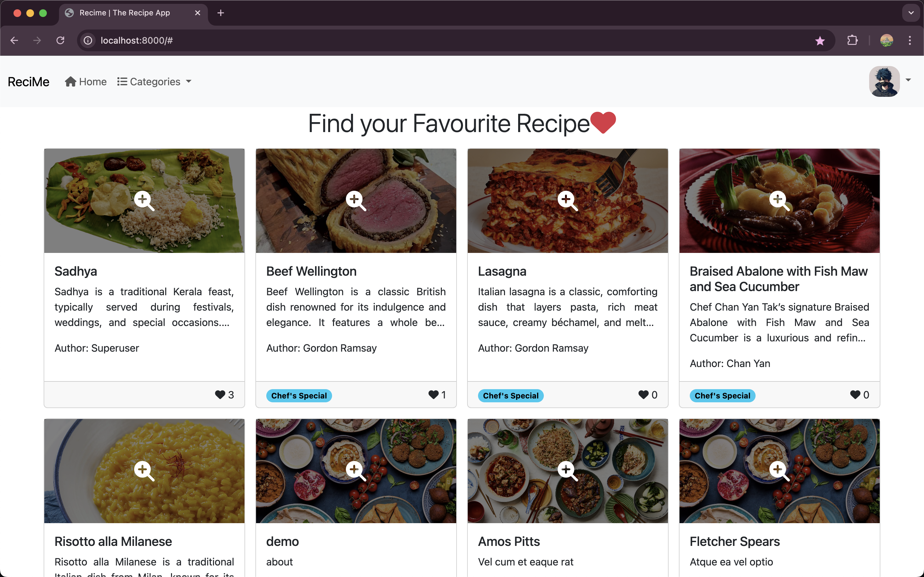Toggle the heart on the Beef Wellington card

433,395
